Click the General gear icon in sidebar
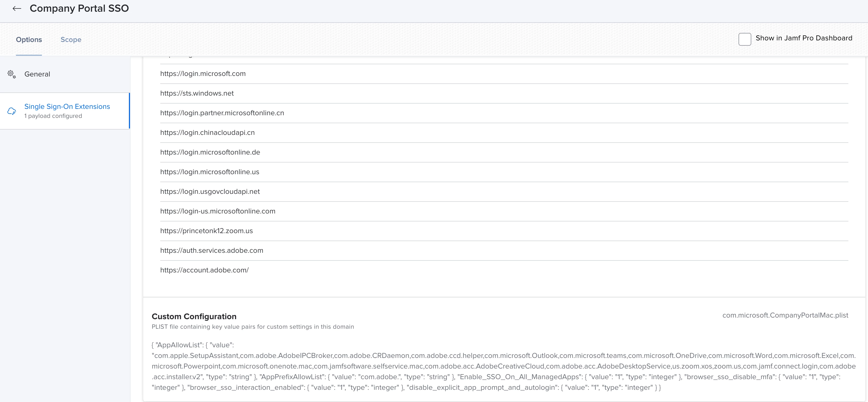The width and height of the screenshot is (868, 402). click(12, 74)
